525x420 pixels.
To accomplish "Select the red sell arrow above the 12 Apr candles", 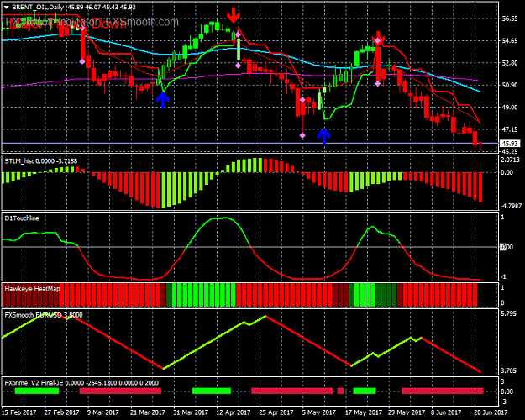I will (x=234, y=15).
